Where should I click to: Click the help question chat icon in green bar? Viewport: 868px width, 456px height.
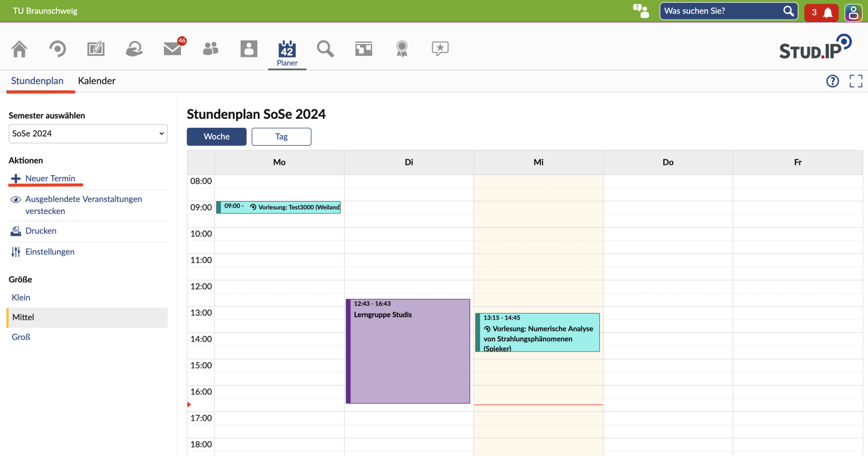click(641, 11)
